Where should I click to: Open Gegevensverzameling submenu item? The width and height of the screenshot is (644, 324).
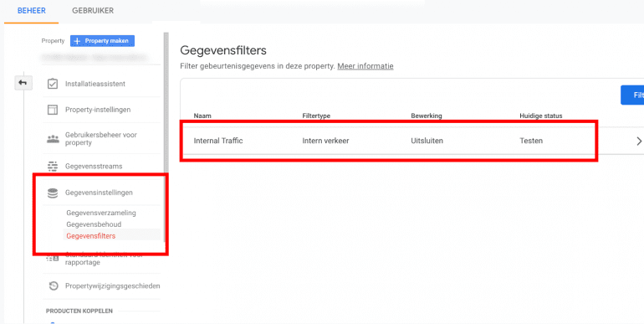point(101,213)
